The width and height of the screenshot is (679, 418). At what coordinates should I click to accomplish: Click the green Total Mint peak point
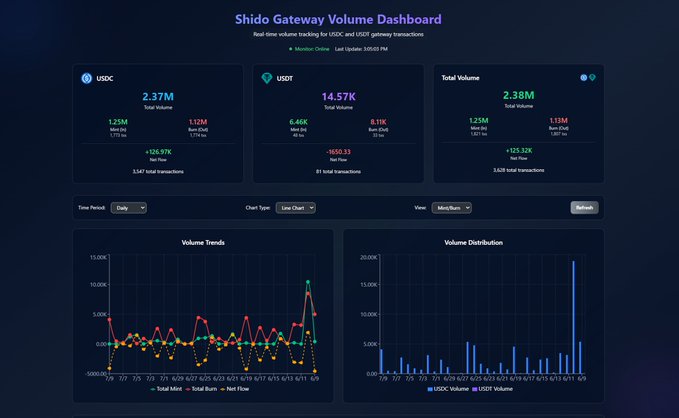tap(308, 282)
